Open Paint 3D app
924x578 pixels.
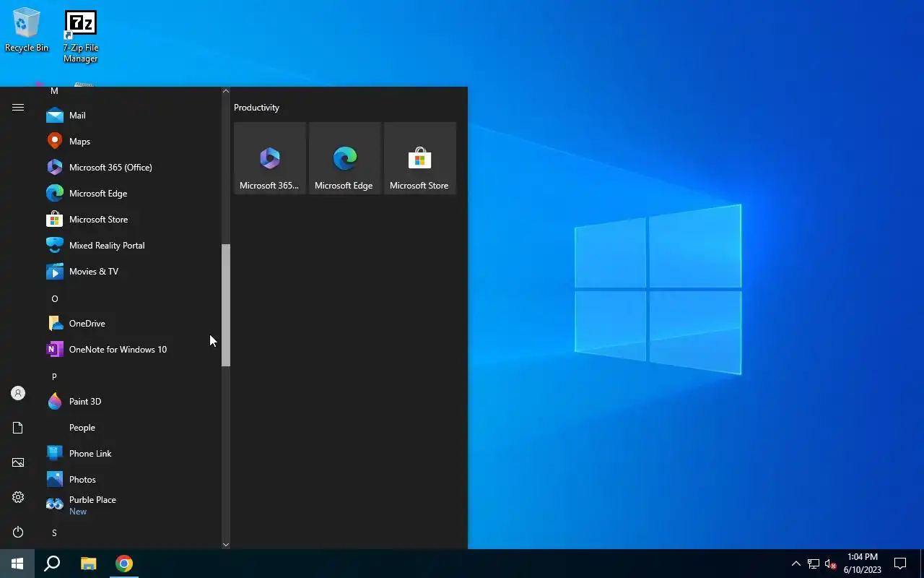click(134, 402)
